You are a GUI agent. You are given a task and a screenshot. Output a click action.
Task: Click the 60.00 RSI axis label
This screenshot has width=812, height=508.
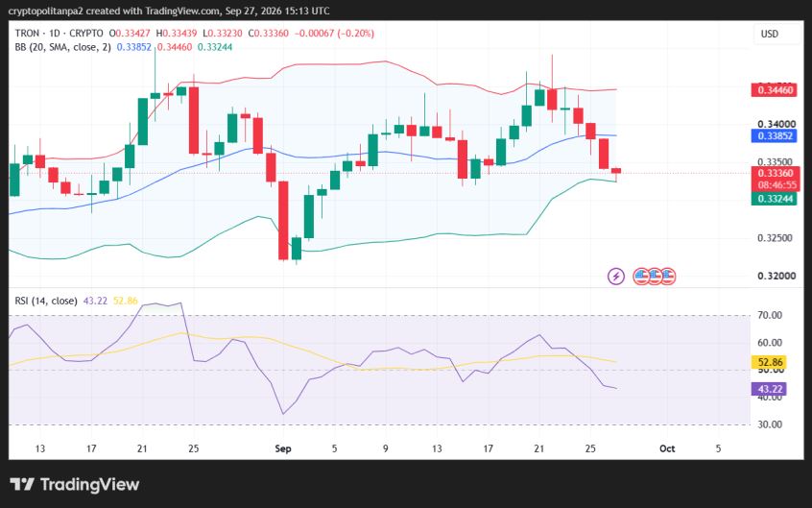(770, 342)
